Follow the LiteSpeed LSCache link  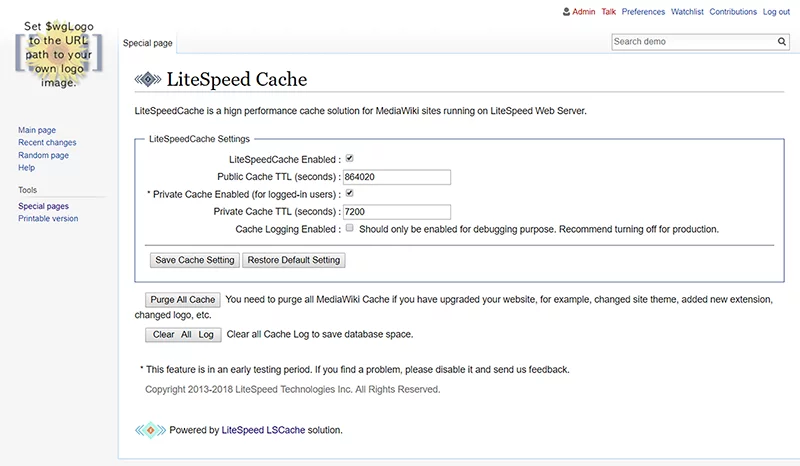coord(263,430)
